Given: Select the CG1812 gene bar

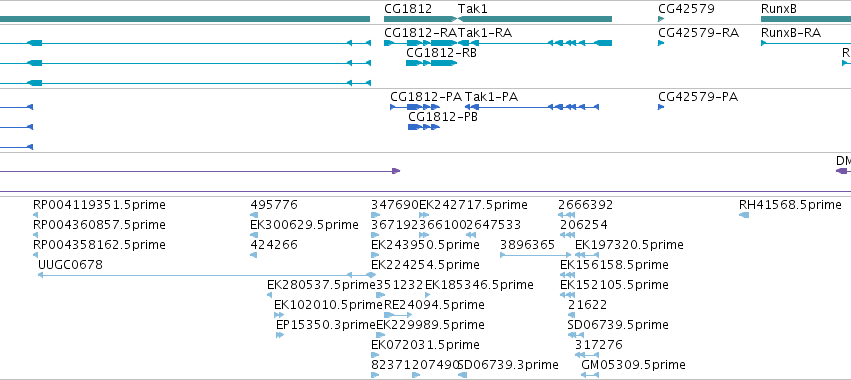Looking at the screenshot, I should (x=421, y=19).
